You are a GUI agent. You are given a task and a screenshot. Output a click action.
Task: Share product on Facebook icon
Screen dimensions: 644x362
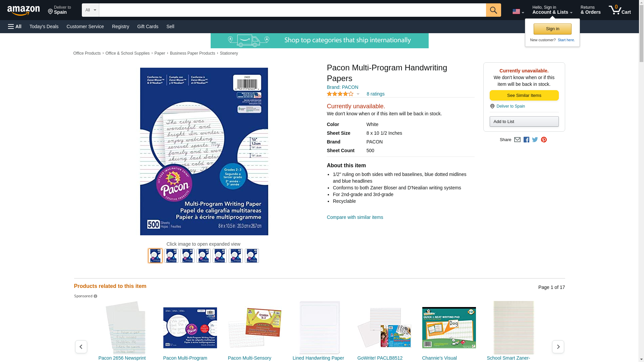tap(526, 140)
